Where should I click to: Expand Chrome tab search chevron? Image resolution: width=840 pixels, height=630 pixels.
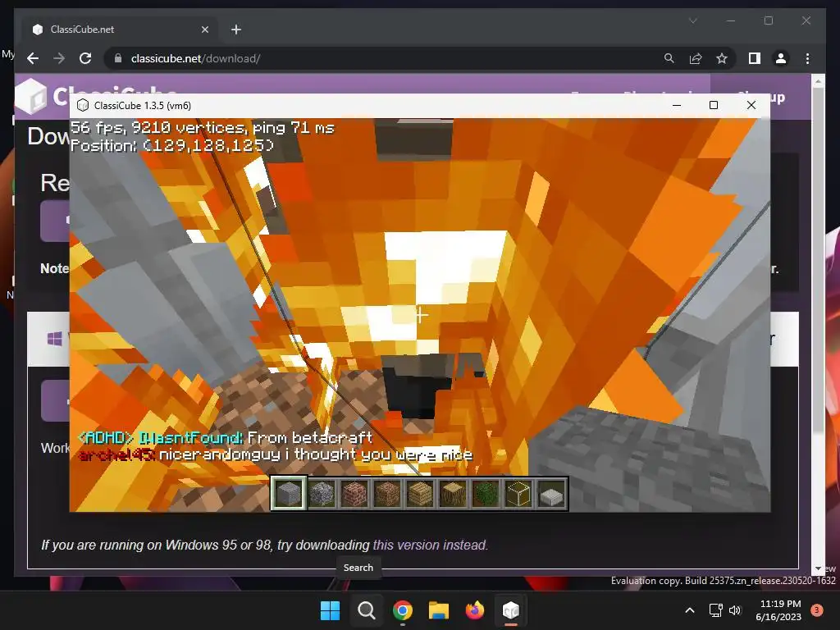(x=692, y=21)
